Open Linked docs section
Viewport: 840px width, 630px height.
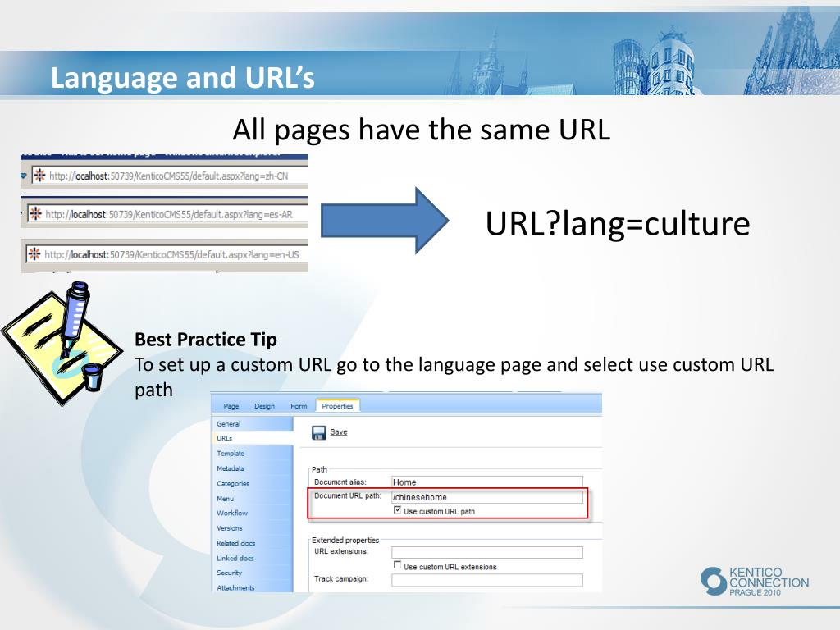pyautogui.click(x=235, y=558)
